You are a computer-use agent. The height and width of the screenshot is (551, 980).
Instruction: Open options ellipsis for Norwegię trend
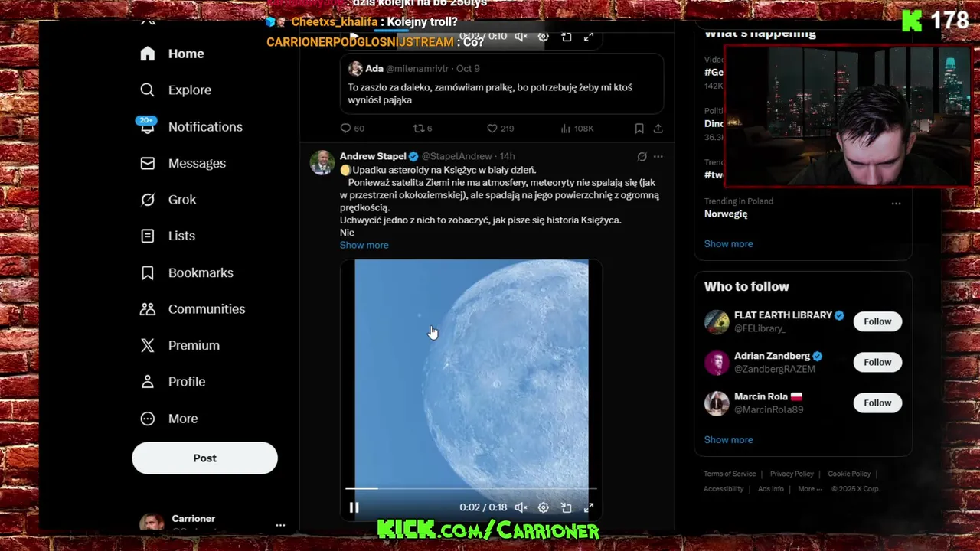click(x=896, y=203)
